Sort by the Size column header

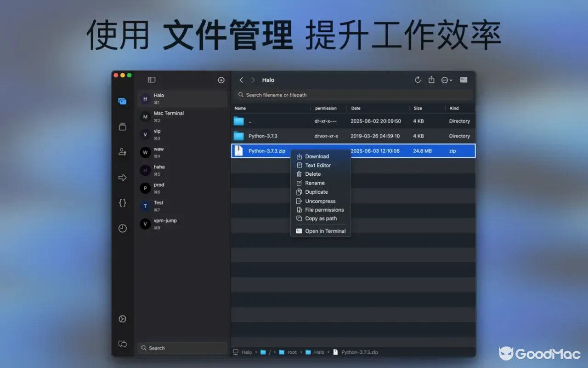pos(418,109)
